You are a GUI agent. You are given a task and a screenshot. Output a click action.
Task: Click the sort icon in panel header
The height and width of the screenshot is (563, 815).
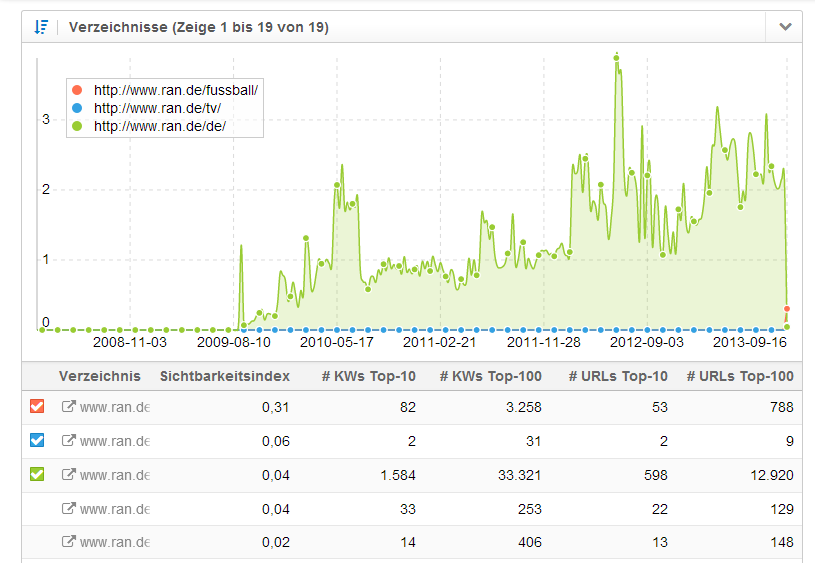coord(41,27)
